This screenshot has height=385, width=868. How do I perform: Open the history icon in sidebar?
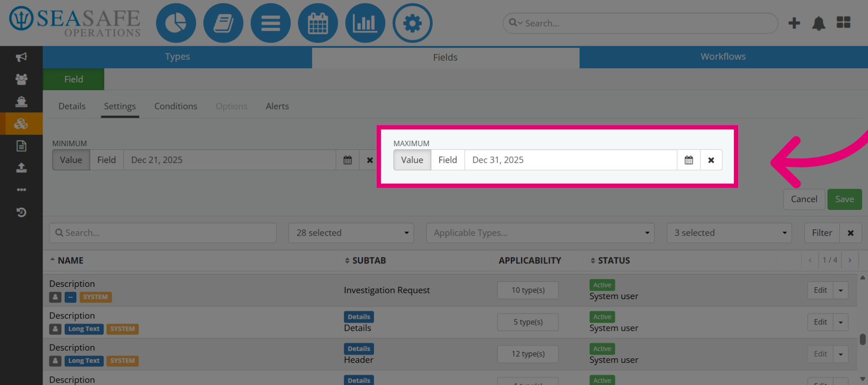coord(21,212)
